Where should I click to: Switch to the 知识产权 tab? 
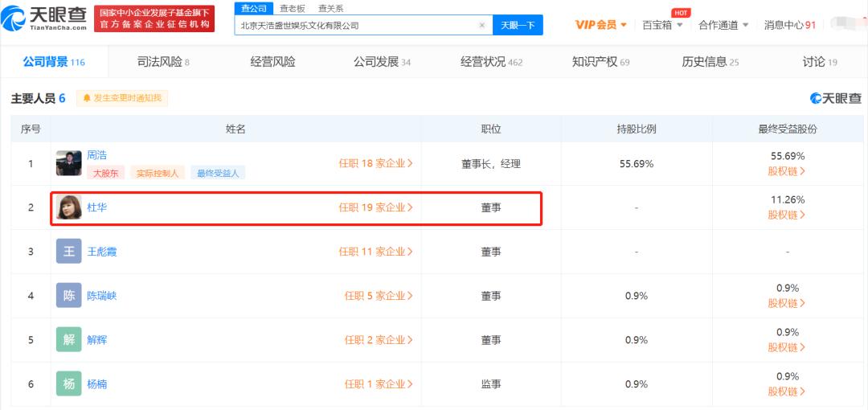600,62
